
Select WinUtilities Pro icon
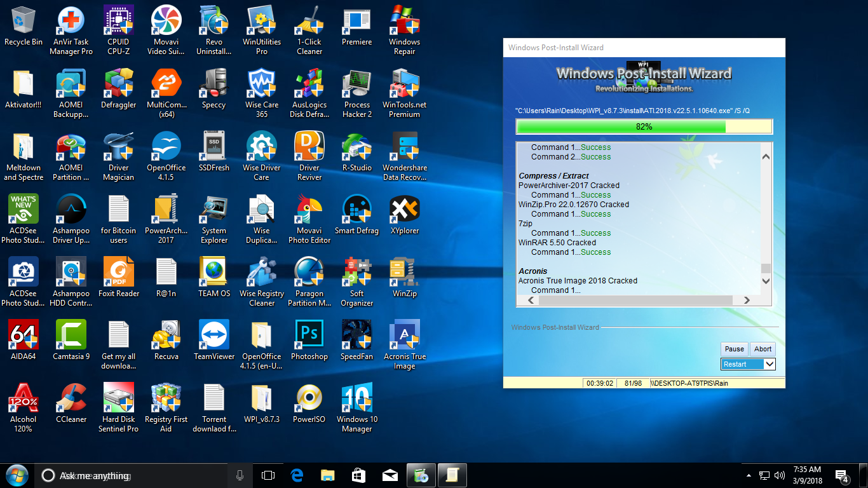tap(262, 31)
